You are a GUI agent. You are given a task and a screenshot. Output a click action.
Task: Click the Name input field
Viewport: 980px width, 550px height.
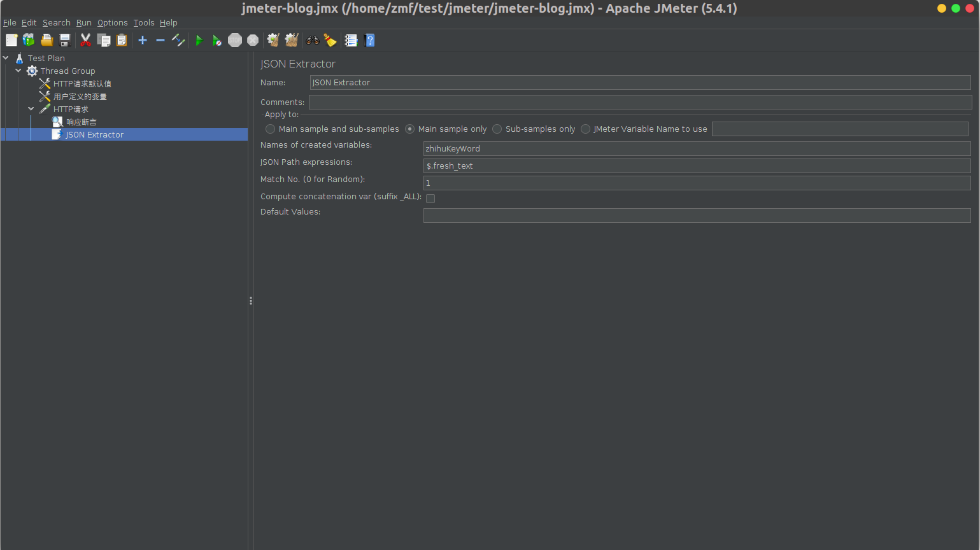pos(640,82)
